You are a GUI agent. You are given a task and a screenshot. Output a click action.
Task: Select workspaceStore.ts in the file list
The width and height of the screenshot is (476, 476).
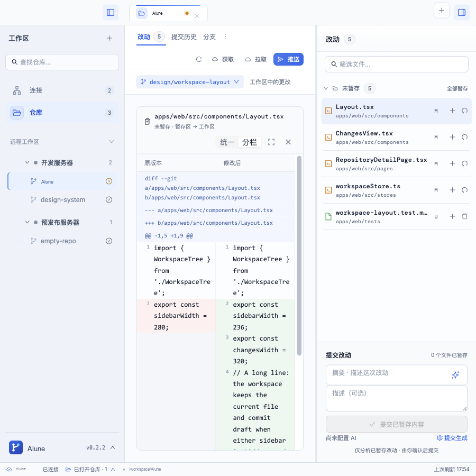[397, 190]
